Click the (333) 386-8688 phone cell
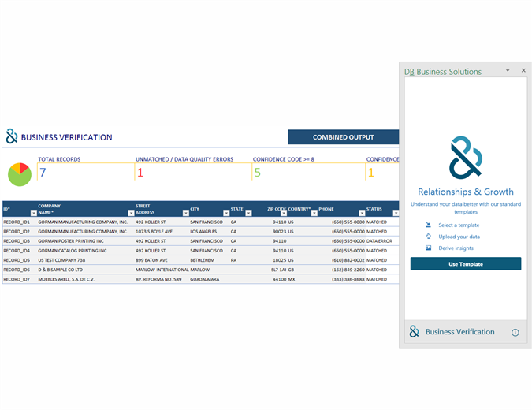532x410 pixels. pos(348,279)
